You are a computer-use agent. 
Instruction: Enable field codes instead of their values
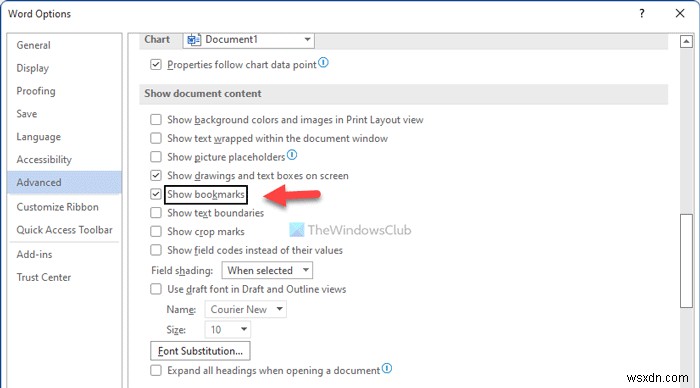click(156, 250)
